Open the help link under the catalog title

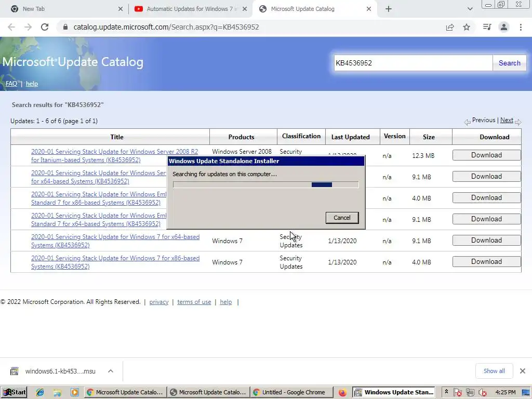coord(32,84)
